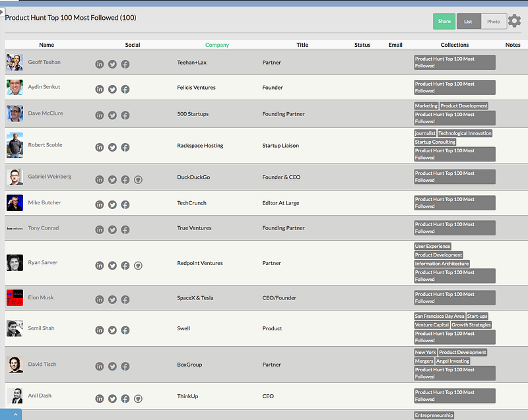Click the DuckDuckGo company cell
Image resolution: width=528 pixels, height=420 pixels.
click(193, 177)
